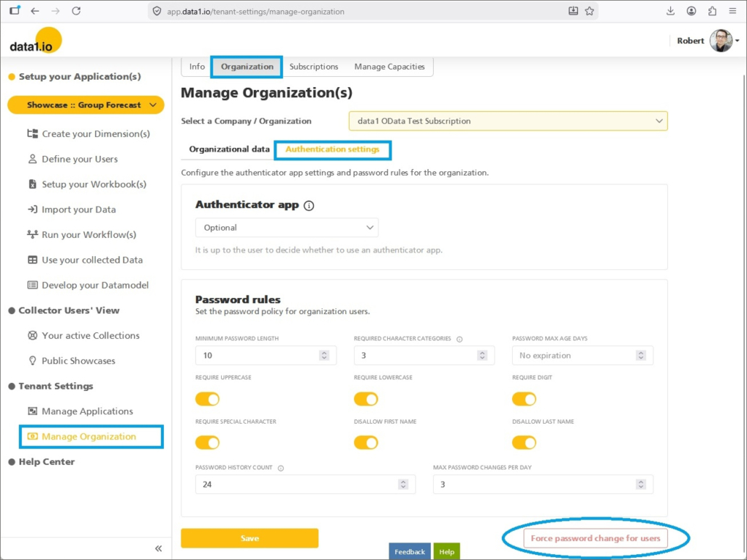Open the Company / Organization dropdown

click(508, 121)
